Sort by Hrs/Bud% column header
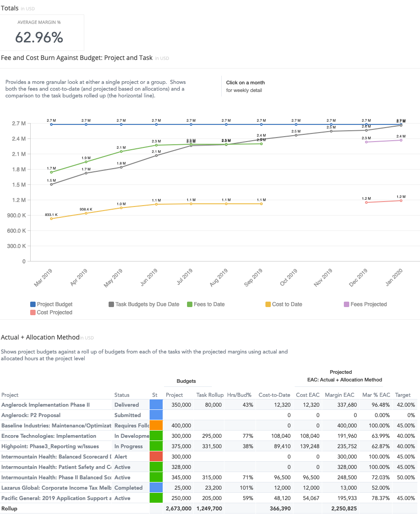Viewport: 420px width, 514px height. [239, 395]
